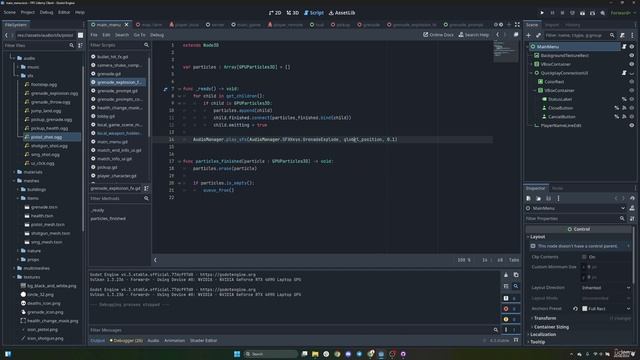Expand the Transform section in Inspector
Screen dimensions: 640x360
point(545,318)
